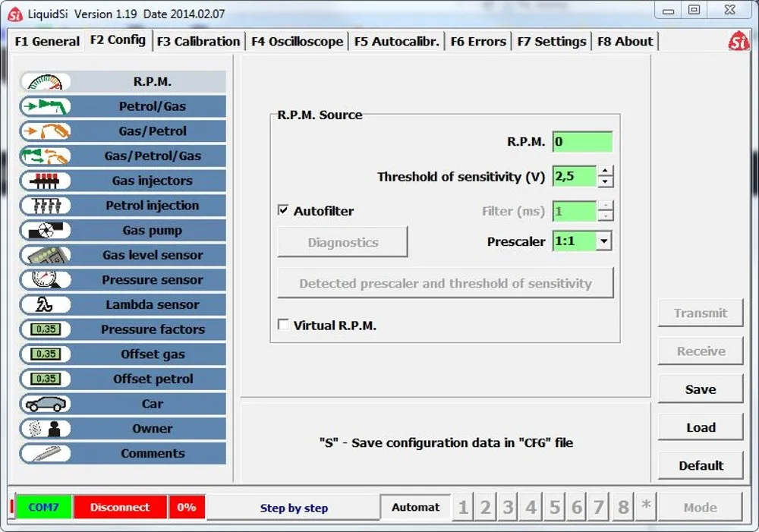Click the R.P.M. value input field
Viewport: 759px width, 532px height.
(x=581, y=142)
